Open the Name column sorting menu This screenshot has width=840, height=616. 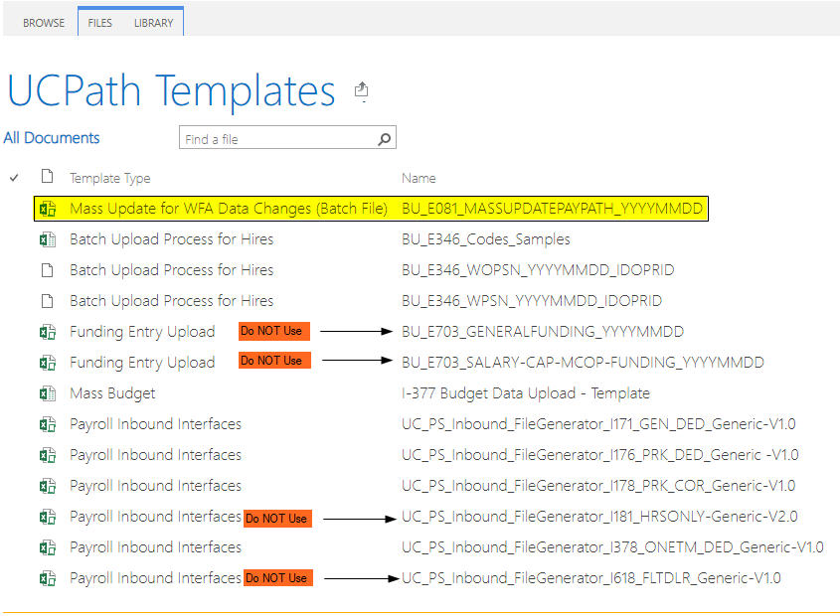pyautogui.click(x=419, y=178)
